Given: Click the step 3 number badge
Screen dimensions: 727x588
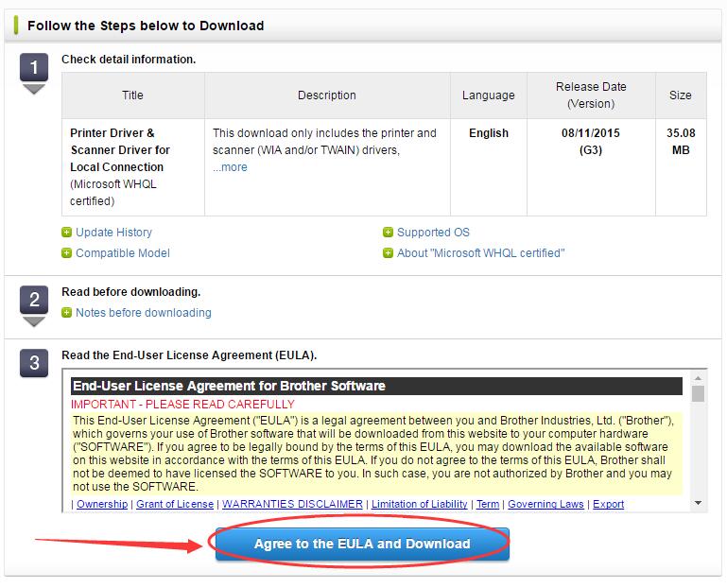Looking at the screenshot, I should [x=34, y=363].
